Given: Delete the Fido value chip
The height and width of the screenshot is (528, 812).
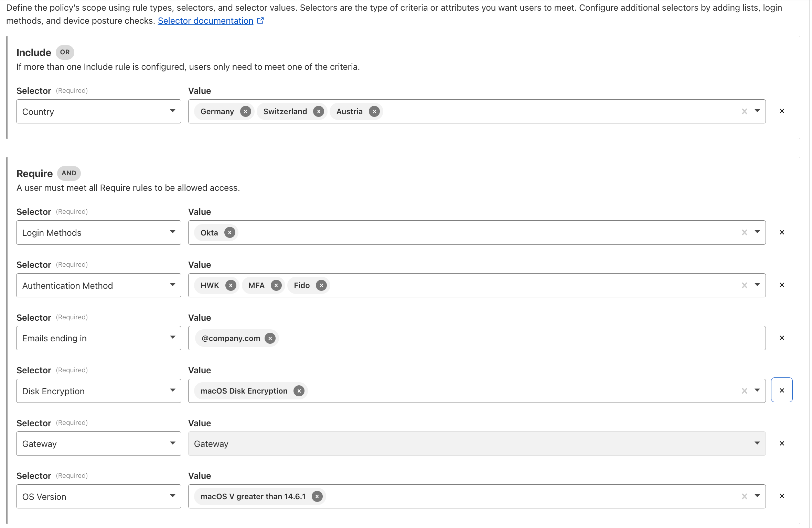Looking at the screenshot, I should [321, 285].
